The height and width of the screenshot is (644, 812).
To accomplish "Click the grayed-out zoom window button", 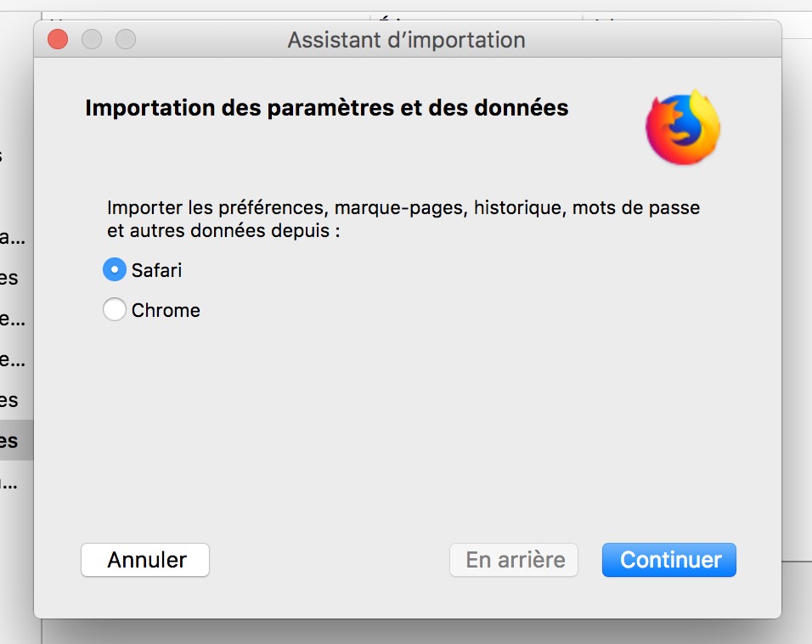I will (x=126, y=39).
